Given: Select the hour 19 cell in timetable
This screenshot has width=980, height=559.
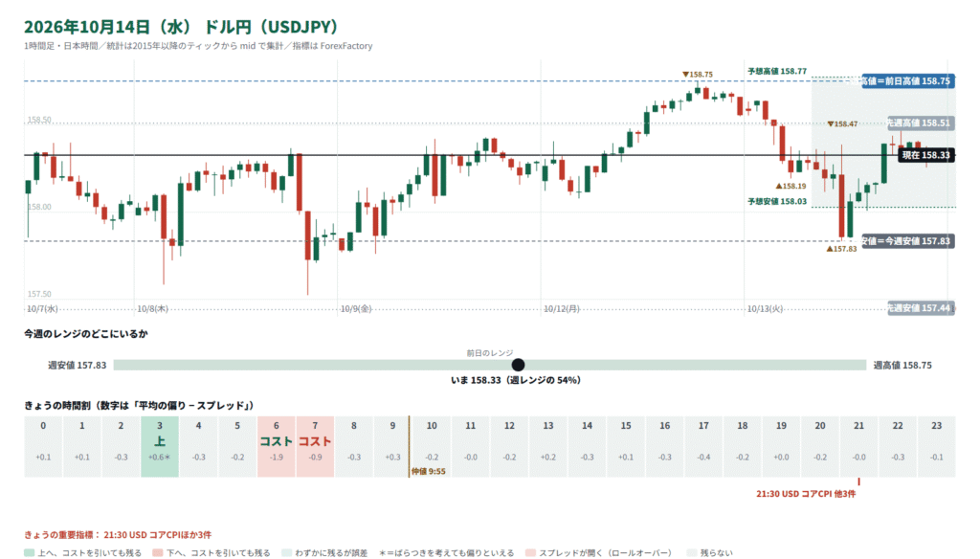Looking at the screenshot, I should [781, 446].
